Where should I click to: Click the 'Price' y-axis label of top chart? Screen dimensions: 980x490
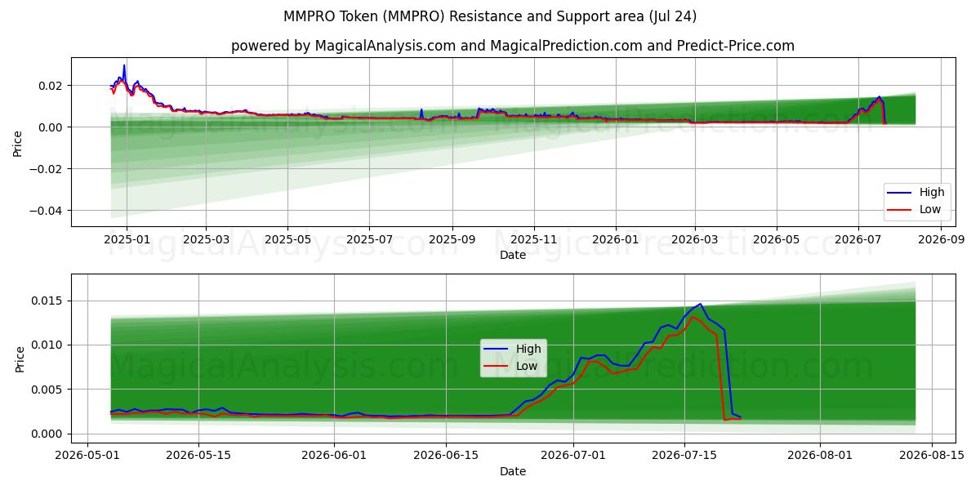click(18, 142)
